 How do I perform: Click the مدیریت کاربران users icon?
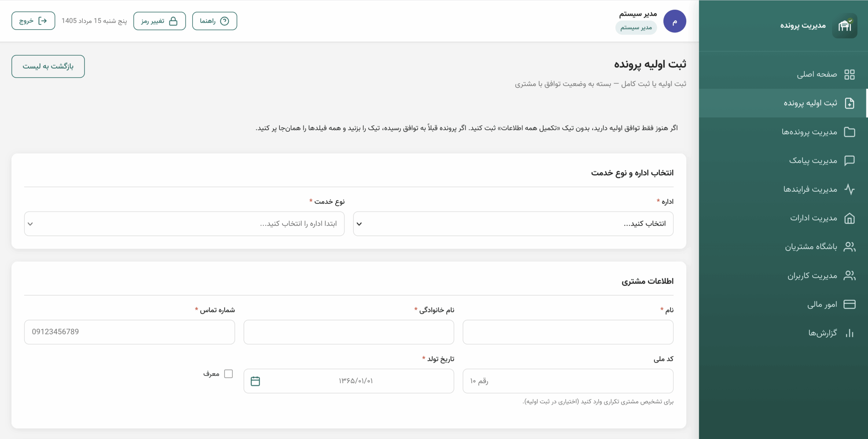(x=849, y=275)
